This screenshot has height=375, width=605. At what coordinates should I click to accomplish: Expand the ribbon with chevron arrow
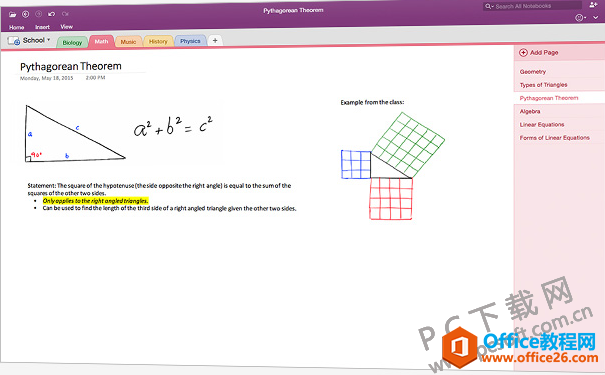coord(596,18)
